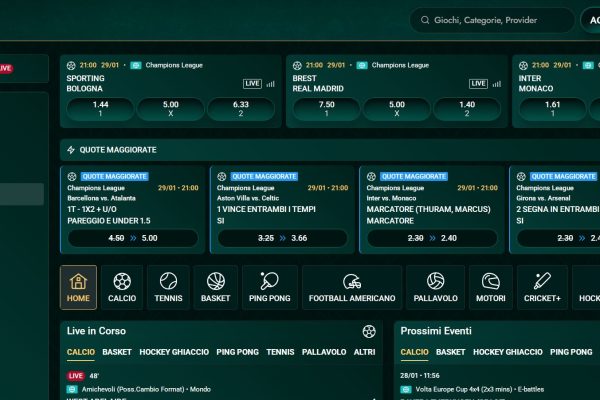Image resolution: width=600 pixels, height=400 pixels.
Task: Switch Live in Corso to Pallavolo tab
Action: click(x=324, y=352)
